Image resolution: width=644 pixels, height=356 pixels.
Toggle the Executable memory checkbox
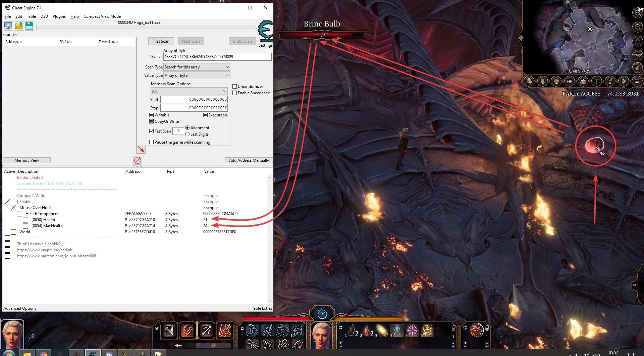tap(206, 115)
